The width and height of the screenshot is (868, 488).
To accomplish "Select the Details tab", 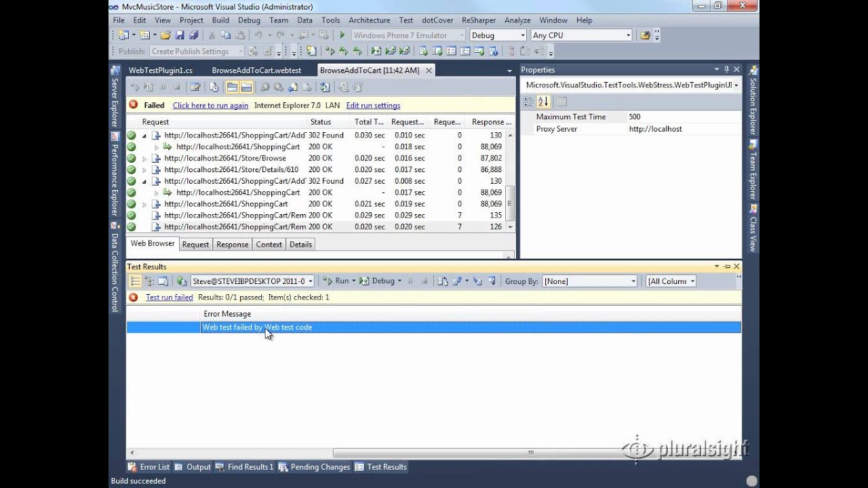I will point(300,245).
